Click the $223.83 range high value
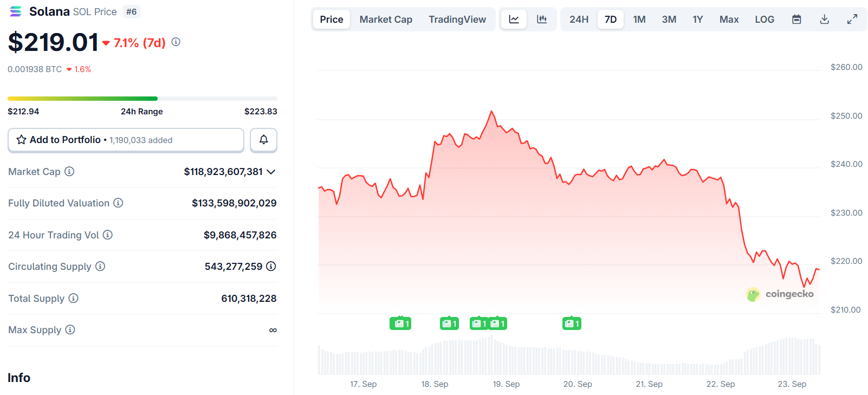868x395 pixels. pos(261,112)
